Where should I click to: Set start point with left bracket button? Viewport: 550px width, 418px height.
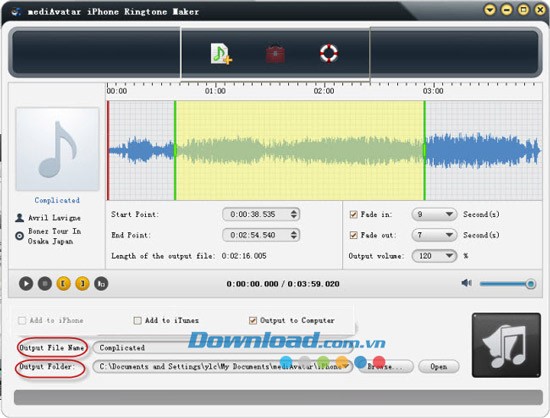tap(63, 283)
